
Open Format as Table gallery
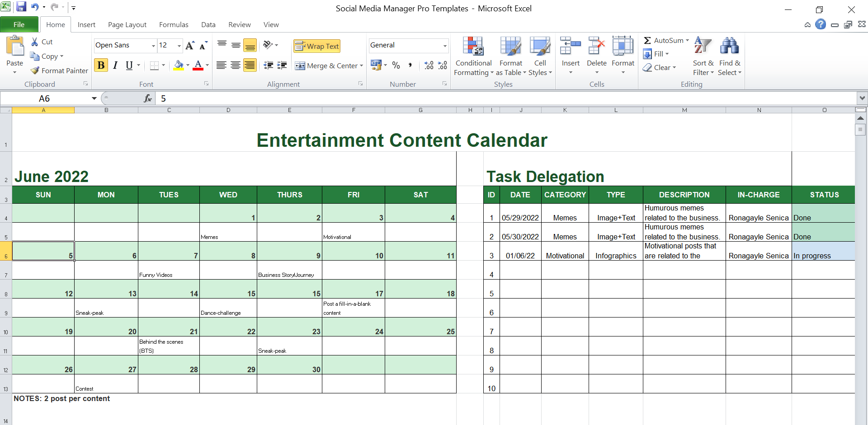[511, 56]
